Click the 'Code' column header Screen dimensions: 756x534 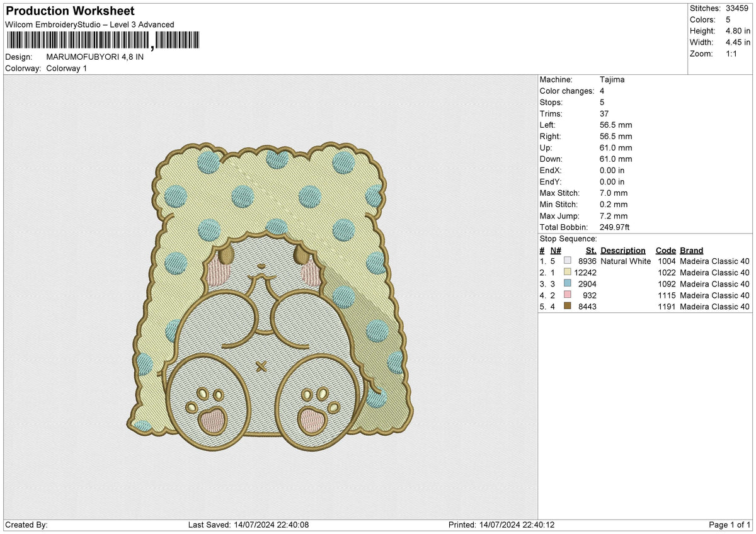click(665, 251)
